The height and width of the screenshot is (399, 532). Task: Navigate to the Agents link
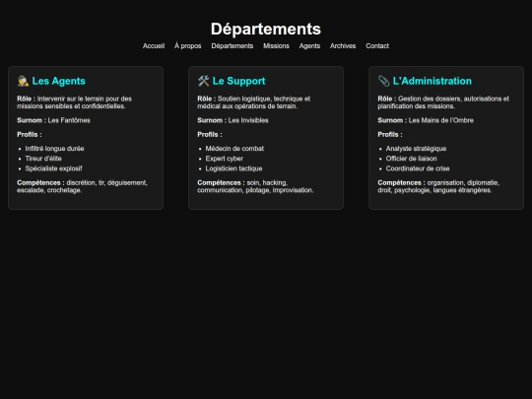tap(309, 45)
